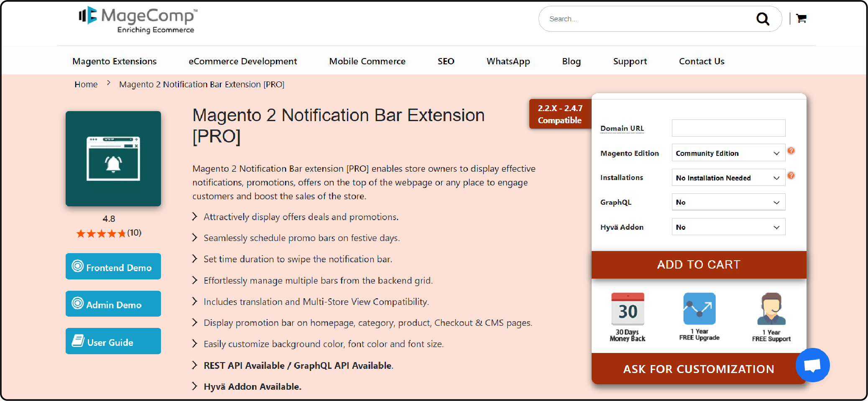Open the SEO menu item
The width and height of the screenshot is (868, 401).
click(446, 61)
